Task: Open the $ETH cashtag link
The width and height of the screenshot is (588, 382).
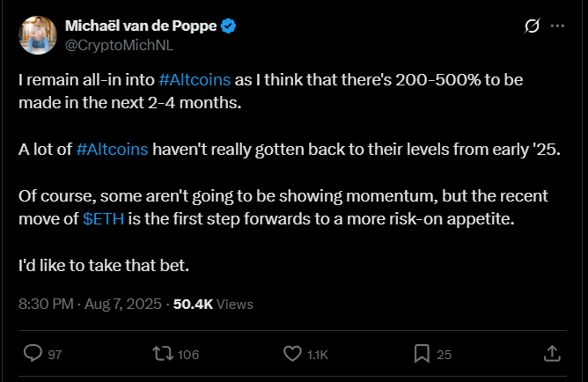Action: 104,219
